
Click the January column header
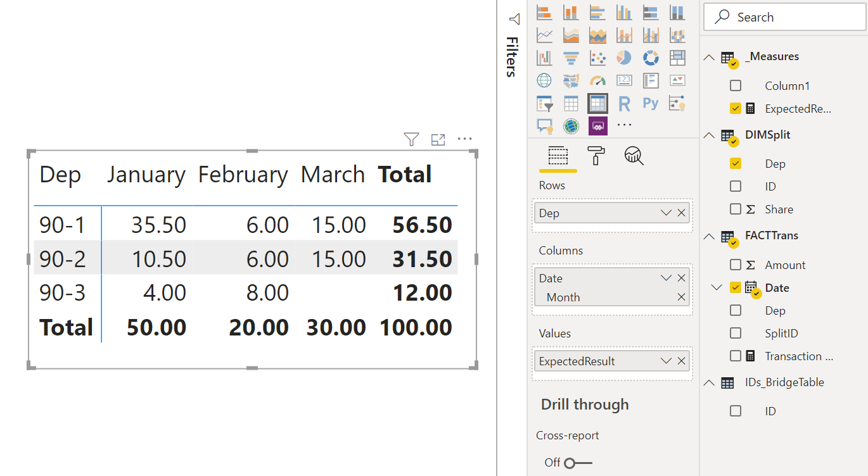coord(146,174)
